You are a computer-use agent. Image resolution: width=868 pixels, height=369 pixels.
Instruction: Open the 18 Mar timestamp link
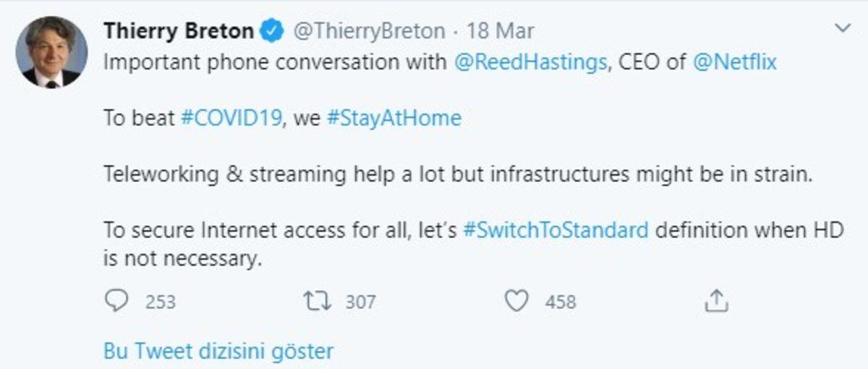pos(501,31)
